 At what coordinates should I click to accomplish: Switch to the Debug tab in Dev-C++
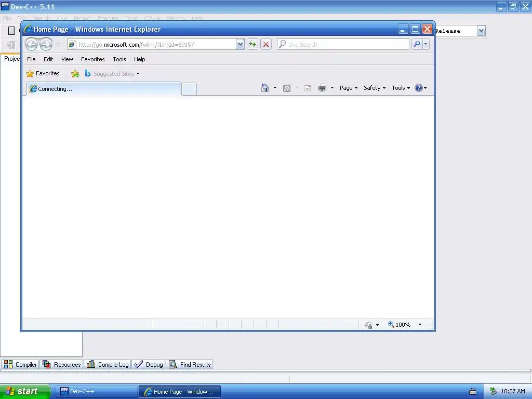149,364
